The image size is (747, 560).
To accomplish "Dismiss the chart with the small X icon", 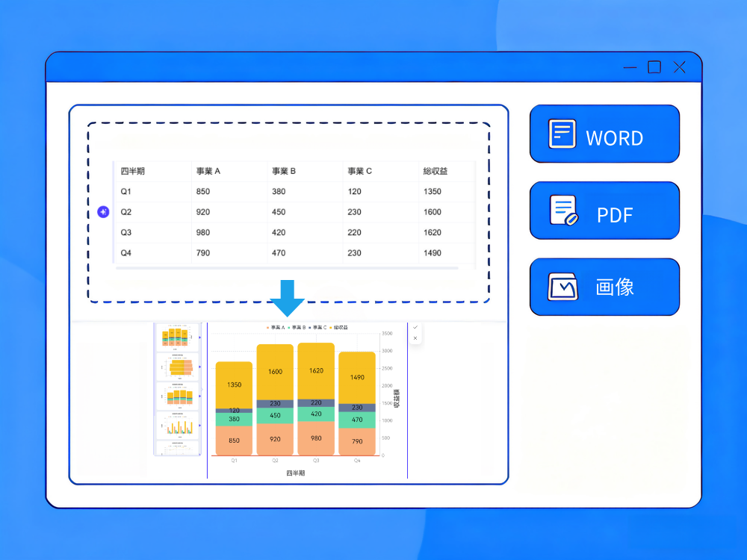I will (x=415, y=338).
